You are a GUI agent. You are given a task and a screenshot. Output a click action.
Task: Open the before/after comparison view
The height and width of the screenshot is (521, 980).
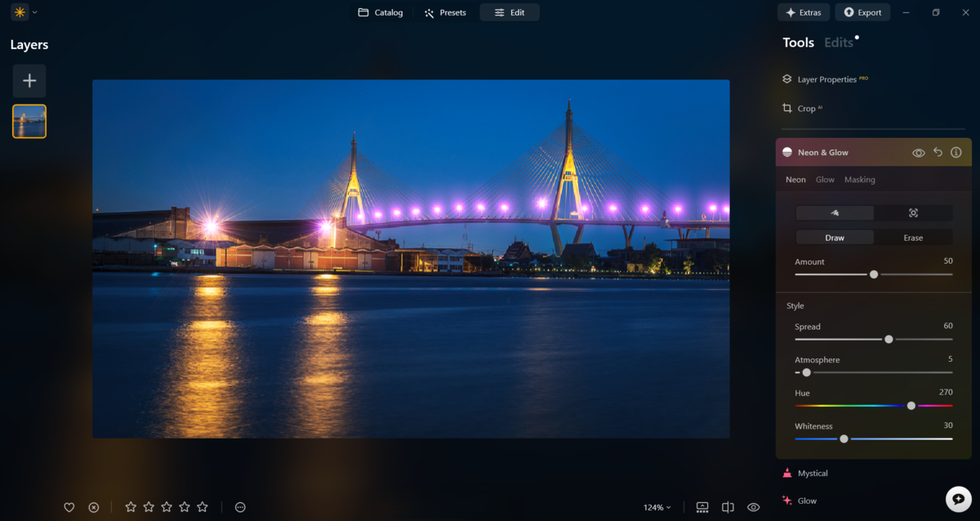[x=727, y=507]
